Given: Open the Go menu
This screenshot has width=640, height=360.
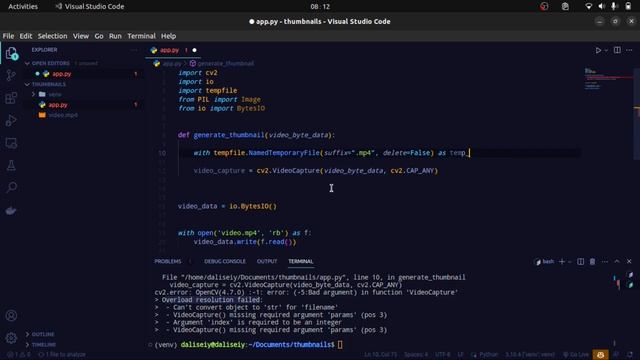Looking at the screenshot, I should click(99, 36).
